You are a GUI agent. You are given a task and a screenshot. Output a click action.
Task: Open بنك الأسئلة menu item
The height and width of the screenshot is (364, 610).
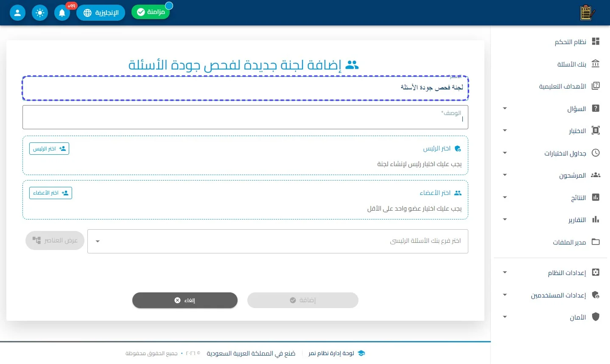point(550,64)
